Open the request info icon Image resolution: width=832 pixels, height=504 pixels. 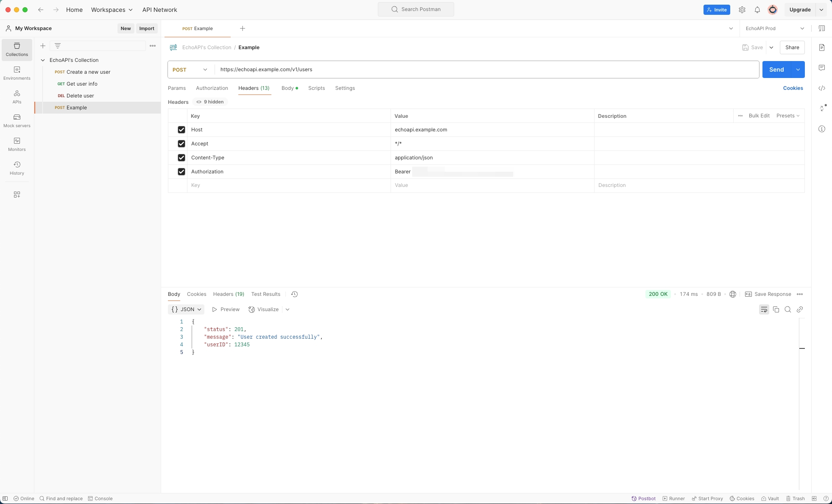click(x=822, y=129)
